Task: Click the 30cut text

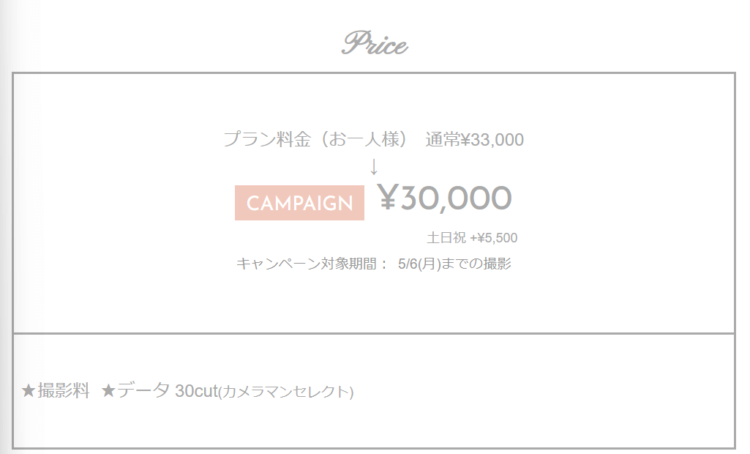Action: [197, 391]
